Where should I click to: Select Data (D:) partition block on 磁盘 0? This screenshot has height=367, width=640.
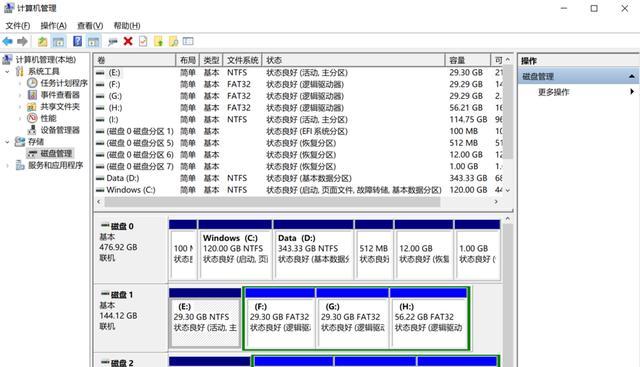pyautogui.click(x=313, y=250)
